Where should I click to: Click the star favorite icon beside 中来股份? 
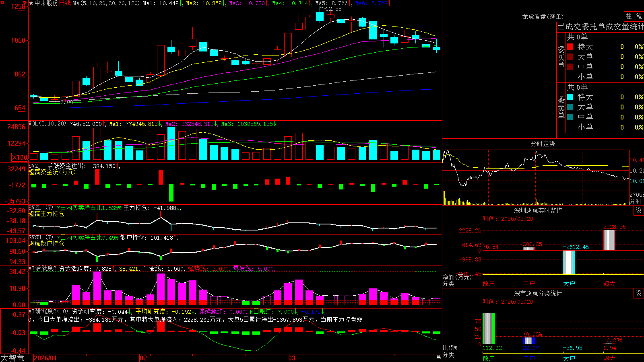point(31,3)
